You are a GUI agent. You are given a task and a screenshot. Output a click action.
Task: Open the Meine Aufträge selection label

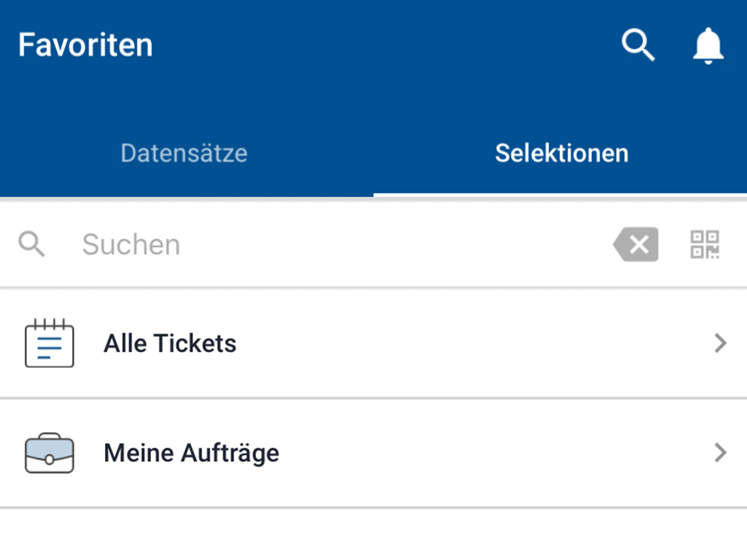pyautogui.click(x=191, y=453)
